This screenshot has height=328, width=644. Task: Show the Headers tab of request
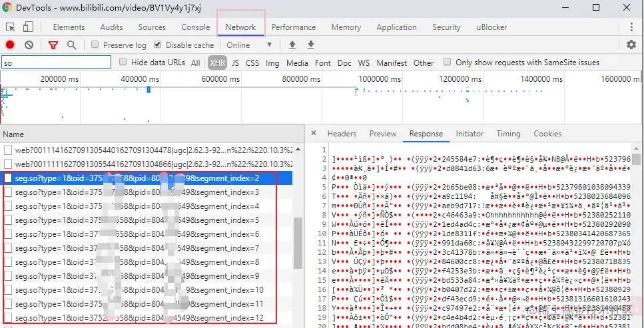342,134
